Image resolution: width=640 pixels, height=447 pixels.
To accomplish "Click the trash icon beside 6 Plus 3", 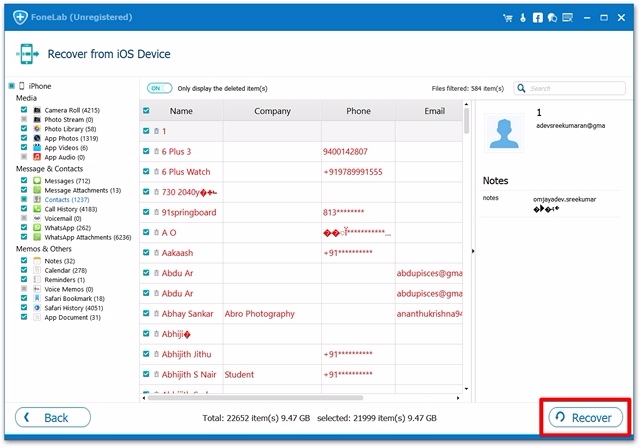I will pos(156,151).
